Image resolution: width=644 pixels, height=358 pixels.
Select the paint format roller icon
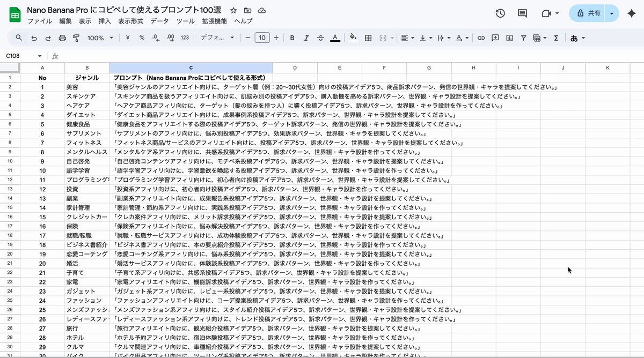pos(76,38)
